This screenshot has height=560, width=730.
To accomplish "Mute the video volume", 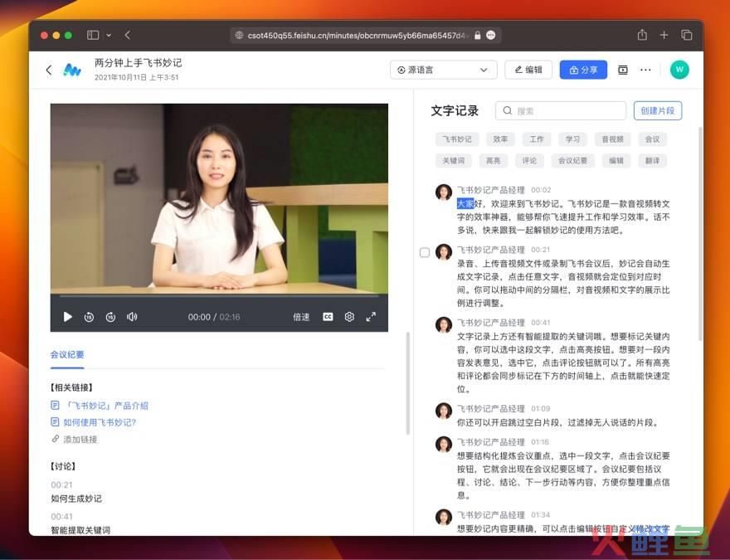I will pos(132,317).
